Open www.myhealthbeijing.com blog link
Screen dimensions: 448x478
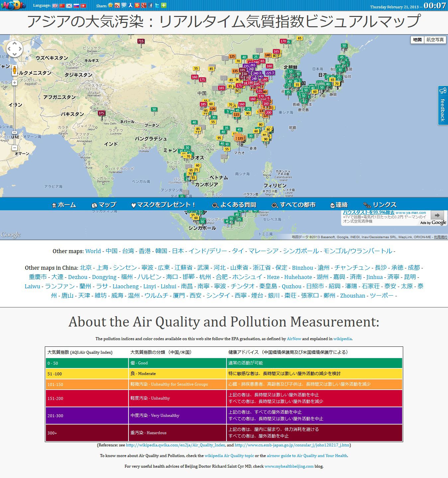289,466
